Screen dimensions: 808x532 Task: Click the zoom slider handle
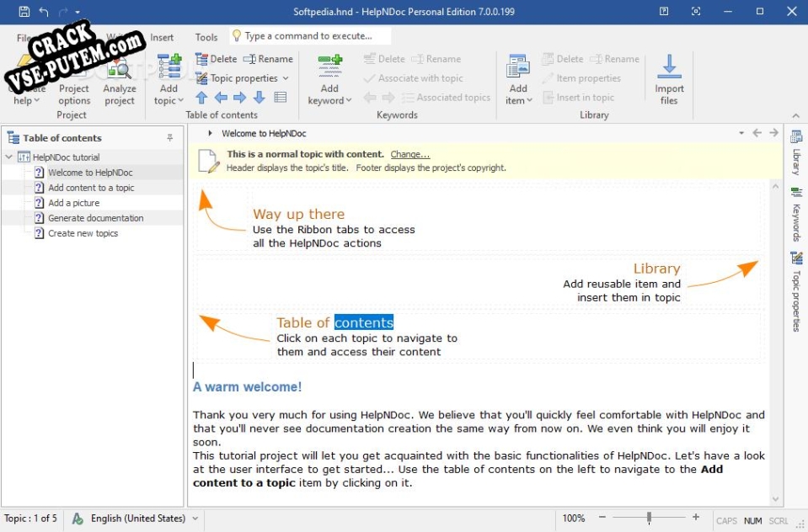point(649,517)
